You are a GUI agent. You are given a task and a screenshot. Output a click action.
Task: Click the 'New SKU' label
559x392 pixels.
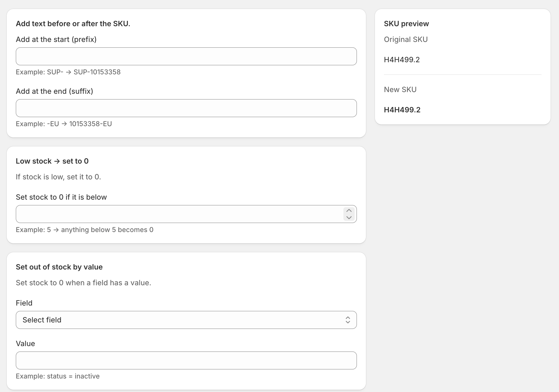click(x=400, y=90)
